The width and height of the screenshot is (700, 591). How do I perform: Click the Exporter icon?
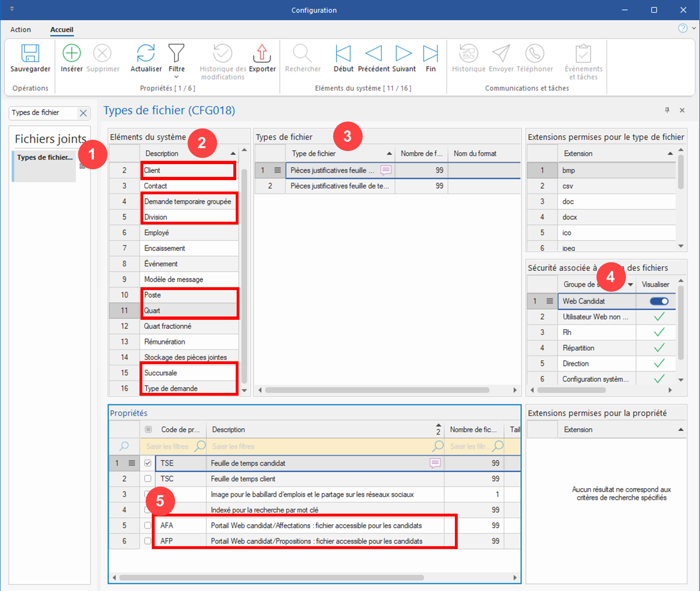pyautogui.click(x=262, y=53)
